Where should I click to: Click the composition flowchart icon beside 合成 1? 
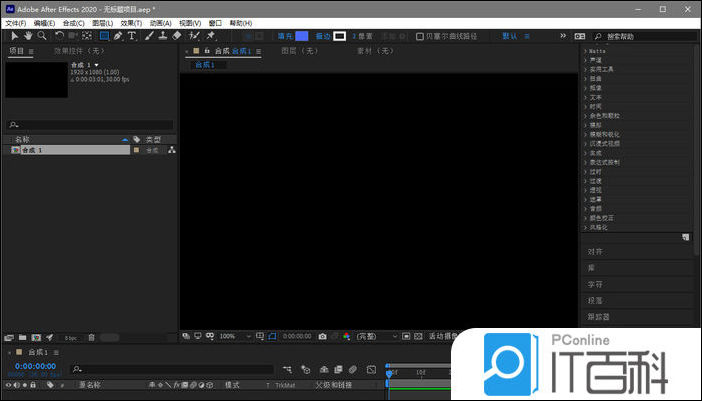(x=171, y=150)
